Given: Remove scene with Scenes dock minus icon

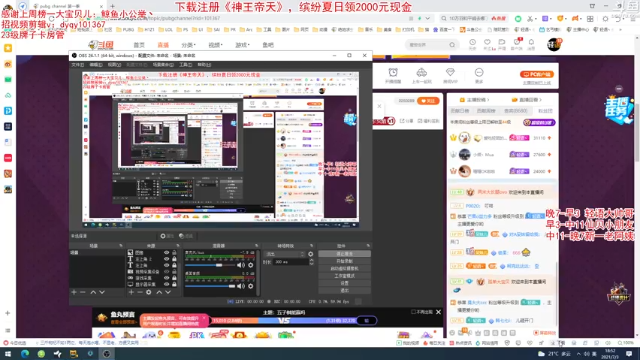Looking at the screenshot, I should (x=82, y=292).
